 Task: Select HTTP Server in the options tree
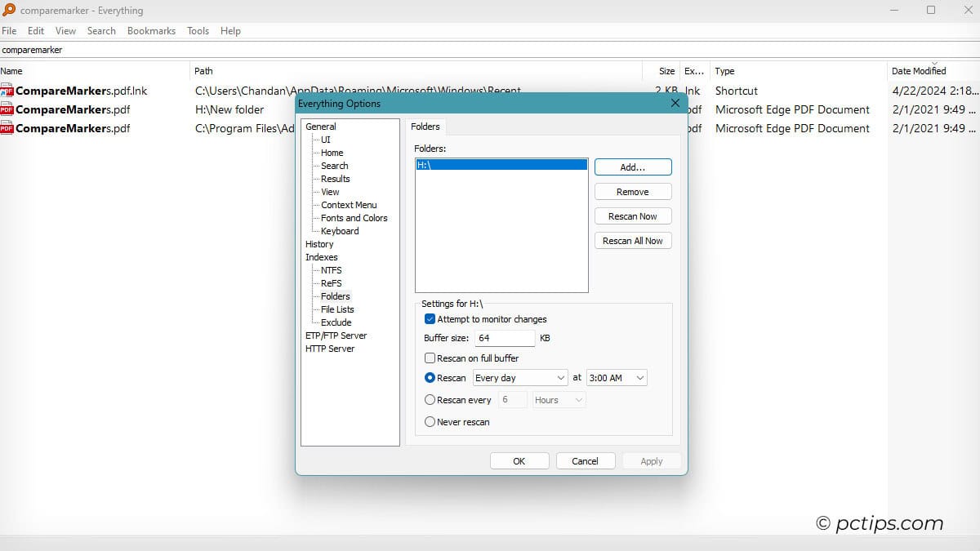(330, 349)
